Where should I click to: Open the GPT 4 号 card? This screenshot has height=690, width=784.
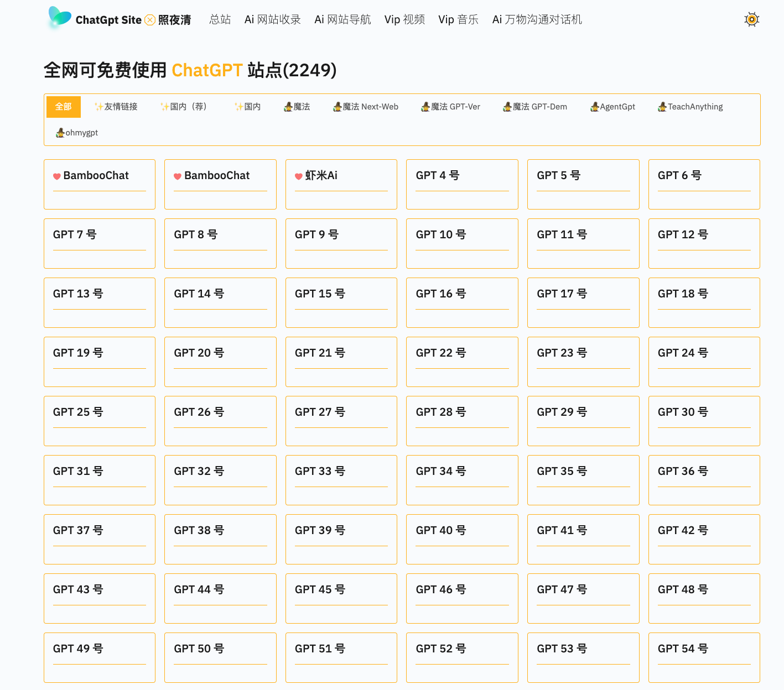(x=462, y=184)
